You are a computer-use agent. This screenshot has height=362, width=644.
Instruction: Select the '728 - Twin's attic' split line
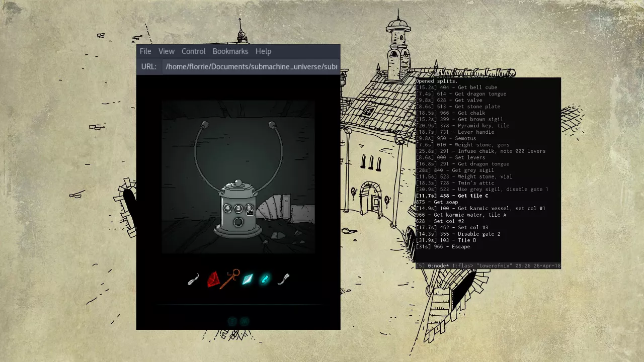coord(455,183)
